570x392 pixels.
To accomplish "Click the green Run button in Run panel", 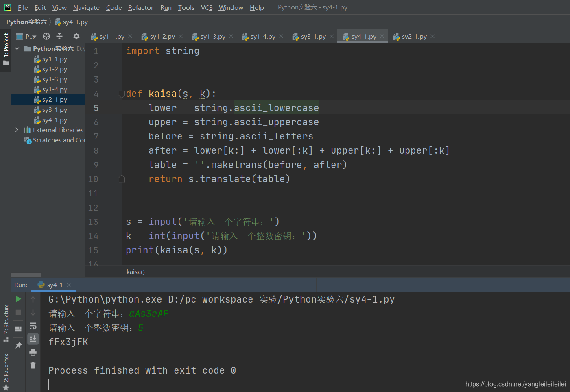I will tap(18, 299).
